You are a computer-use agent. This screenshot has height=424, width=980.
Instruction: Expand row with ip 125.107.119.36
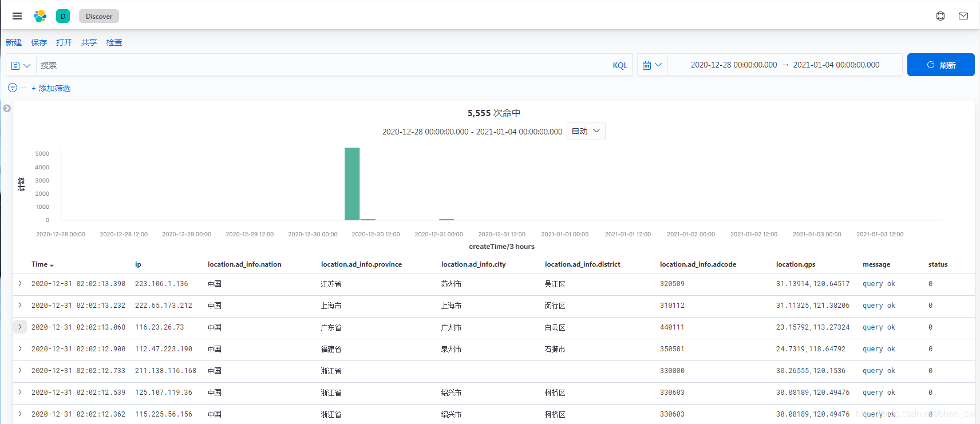pyautogui.click(x=20, y=393)
